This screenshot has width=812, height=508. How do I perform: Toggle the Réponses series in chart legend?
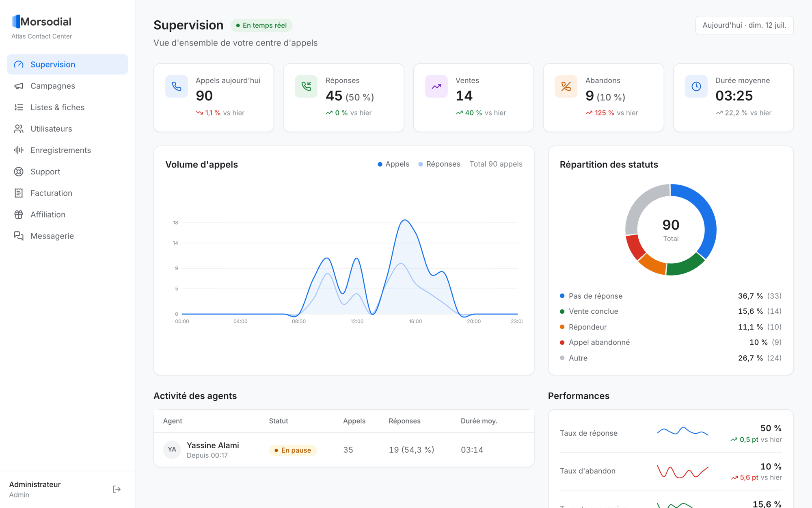point(439,164)
